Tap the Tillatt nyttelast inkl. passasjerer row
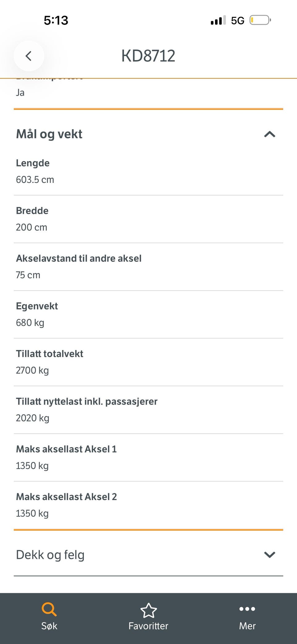The height and width of the screenshot is (644, 297). (x=148, y=410)
